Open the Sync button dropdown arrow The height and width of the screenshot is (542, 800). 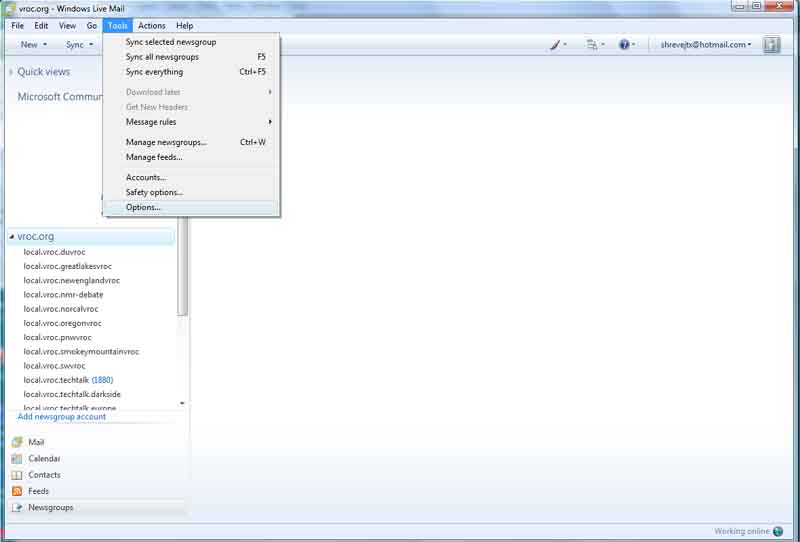pyautogui.click(x=91, y=45)
